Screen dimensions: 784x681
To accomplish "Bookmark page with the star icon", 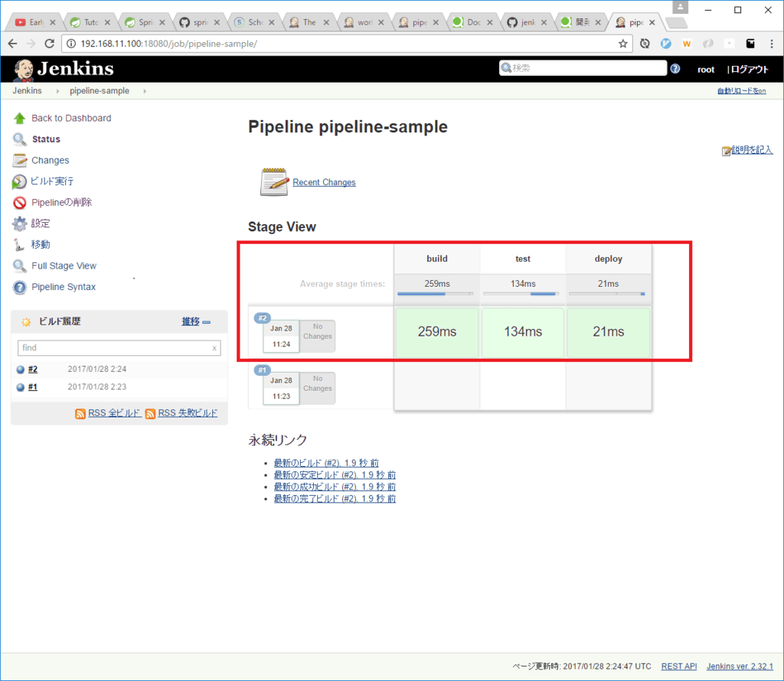I will (623, 44).
